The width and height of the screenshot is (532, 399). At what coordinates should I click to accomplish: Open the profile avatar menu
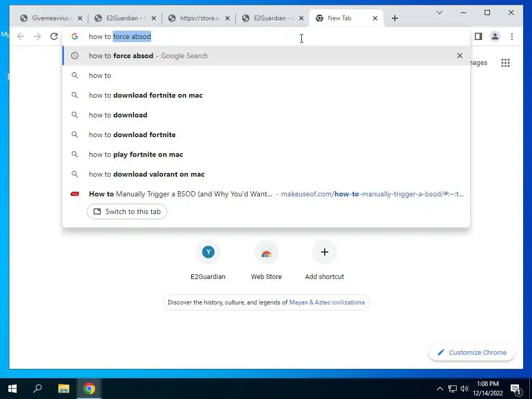point(495,36)
